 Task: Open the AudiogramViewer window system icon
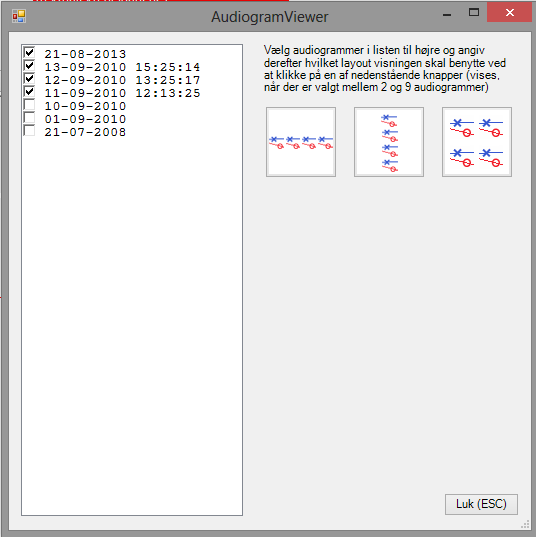point(19,16)
